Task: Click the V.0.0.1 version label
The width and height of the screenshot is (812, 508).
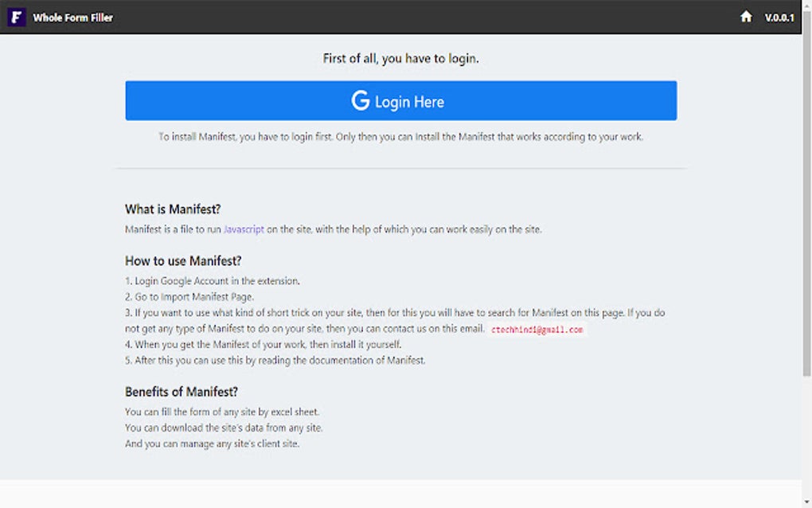Action: point(781,17)
